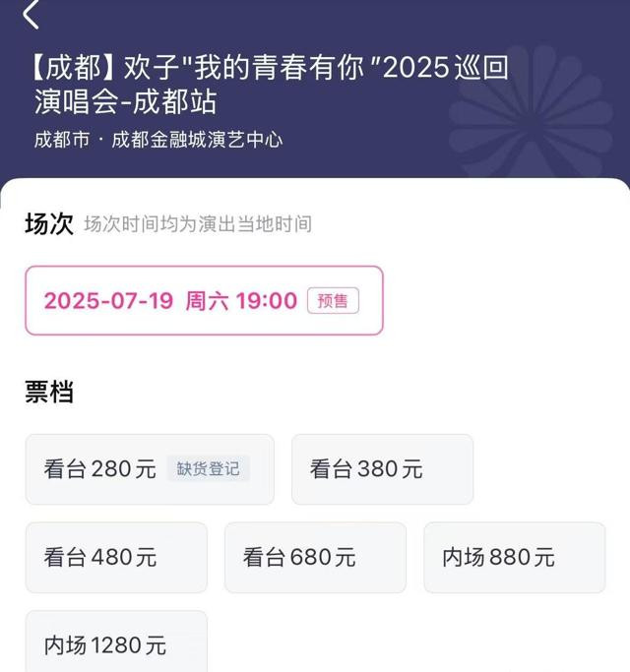Screen dimensions: 630x672
Task: Choose the 看台 280元 ticket tier
Action: coord(150,469)
